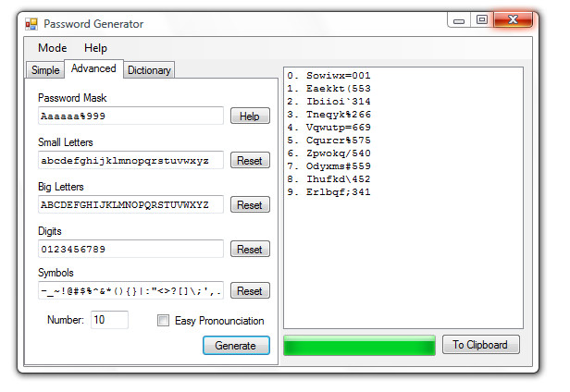The image size is (570, 392).
Task: Close the Password Generator window
Action: pos(513,19)
